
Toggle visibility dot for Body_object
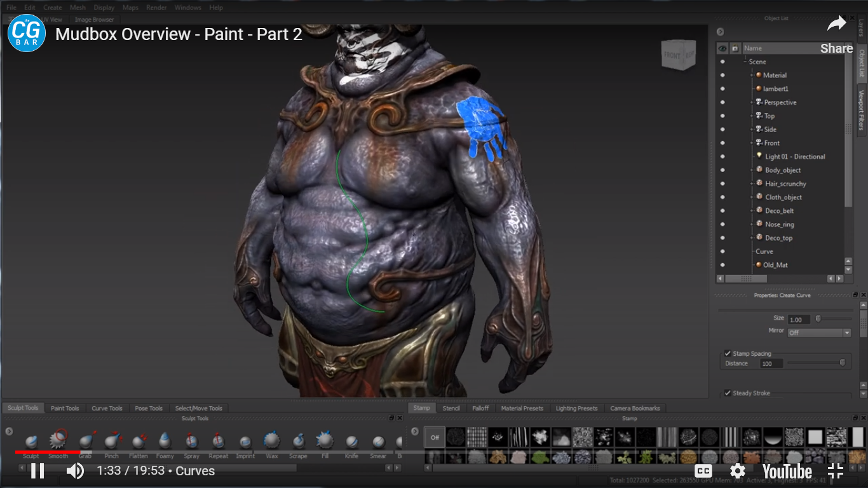[722, 170]
